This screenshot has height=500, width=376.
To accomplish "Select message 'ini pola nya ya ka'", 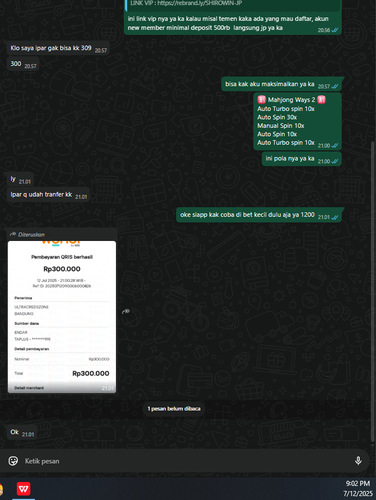I will (302, 159).
